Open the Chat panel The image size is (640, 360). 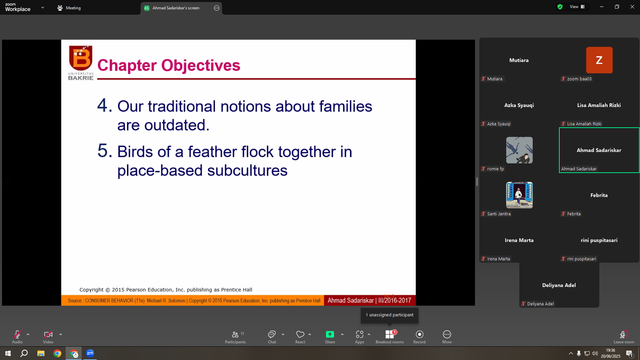click(272, 336)
